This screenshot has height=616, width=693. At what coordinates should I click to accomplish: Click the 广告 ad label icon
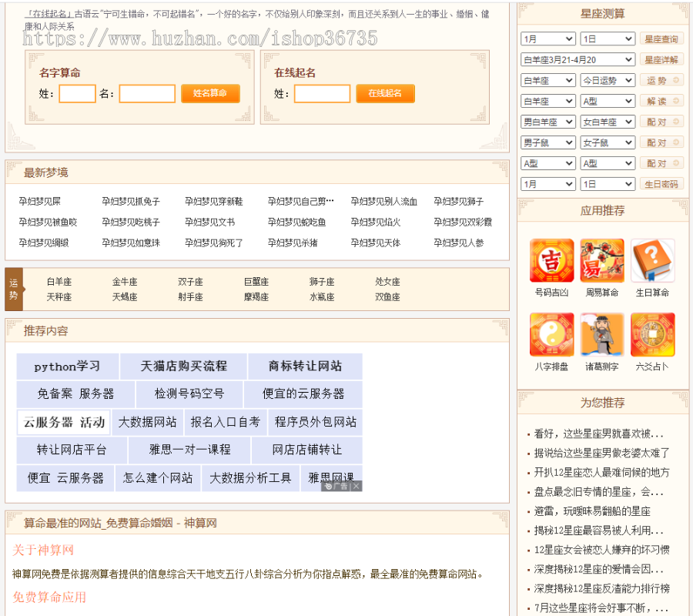click(x=336, y=486)
